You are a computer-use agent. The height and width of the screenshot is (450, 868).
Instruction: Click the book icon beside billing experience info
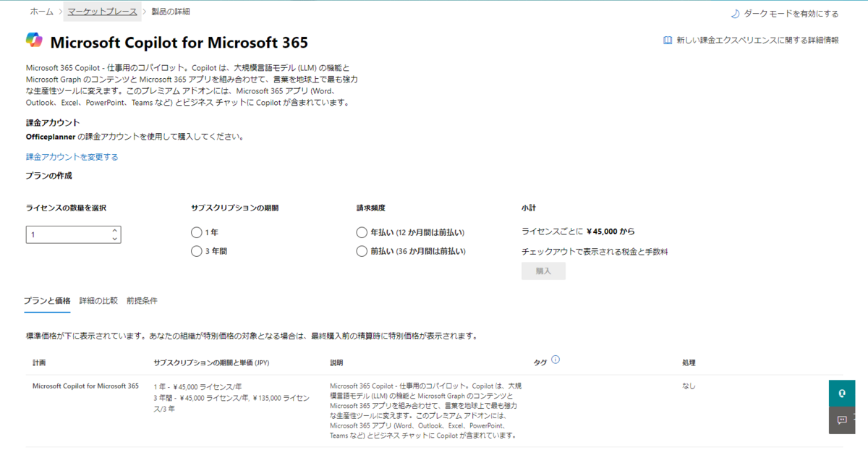(x=668, y=41)
